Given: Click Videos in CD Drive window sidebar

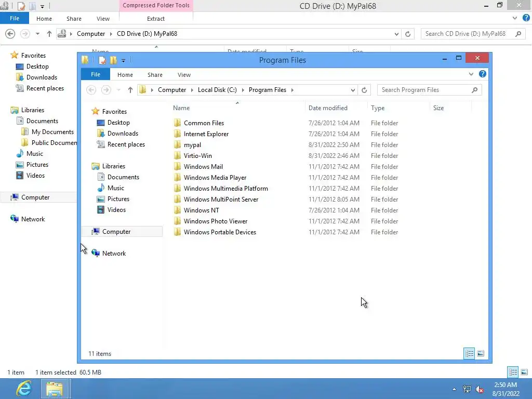Looking at the screenshot, I should tap(35, 176).
